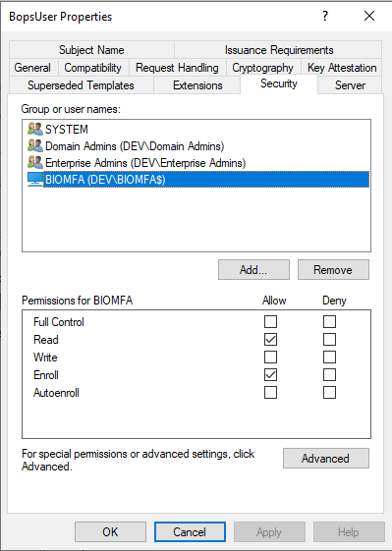Viewport: 392px width, 551px height.
Task: Switch to the Key Attestation tab
Action: point(342,68)
